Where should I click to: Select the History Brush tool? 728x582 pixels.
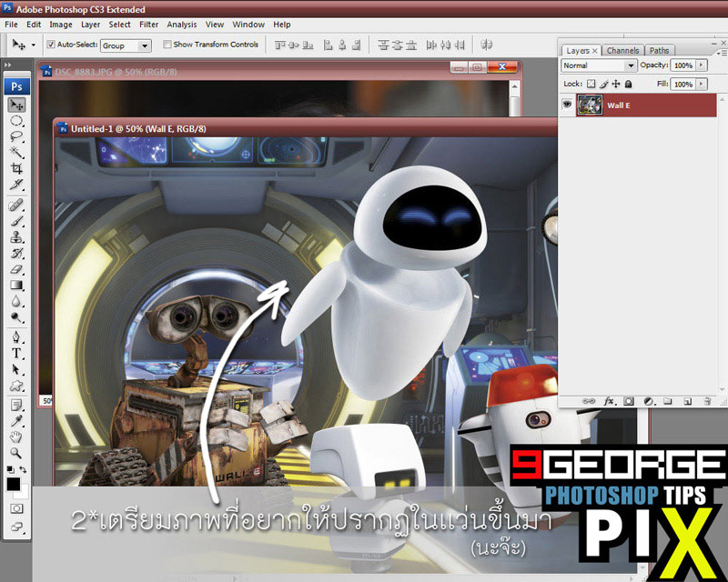[x=16, y=254]
